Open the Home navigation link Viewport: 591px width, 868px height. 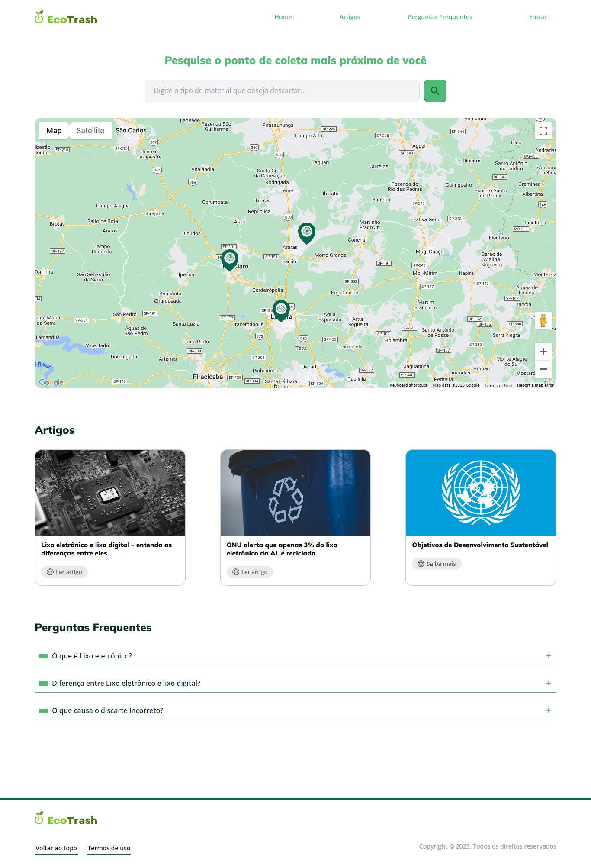[283, 17]
